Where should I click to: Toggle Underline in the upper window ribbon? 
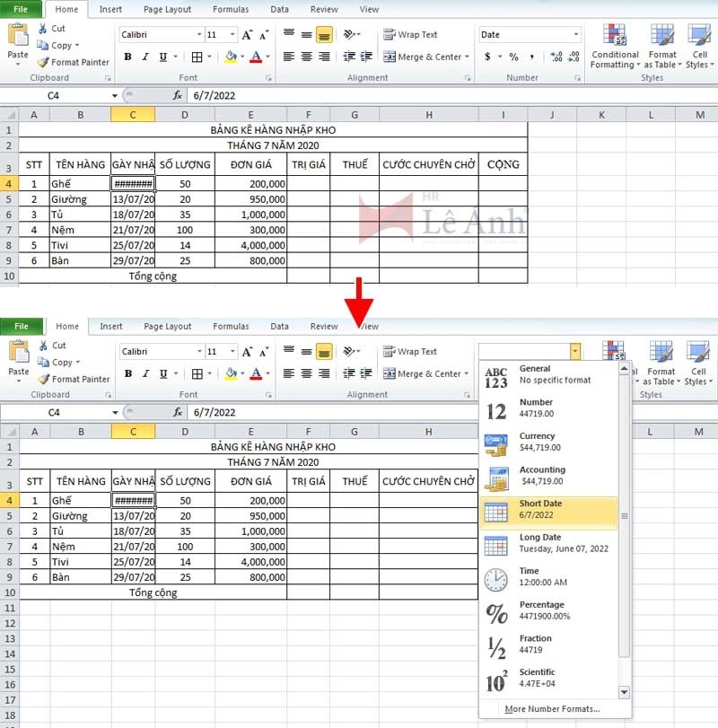click(x=162, y=57)
